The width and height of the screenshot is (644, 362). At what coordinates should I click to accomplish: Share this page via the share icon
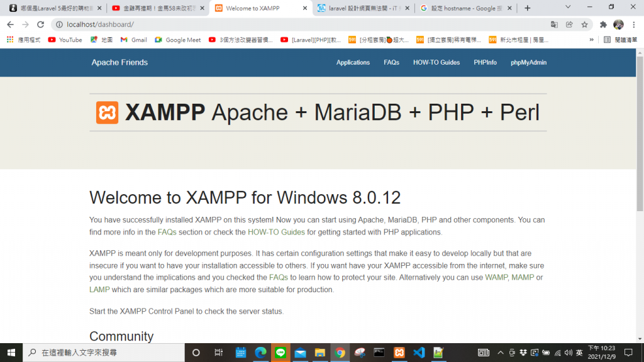click(569, 25)
